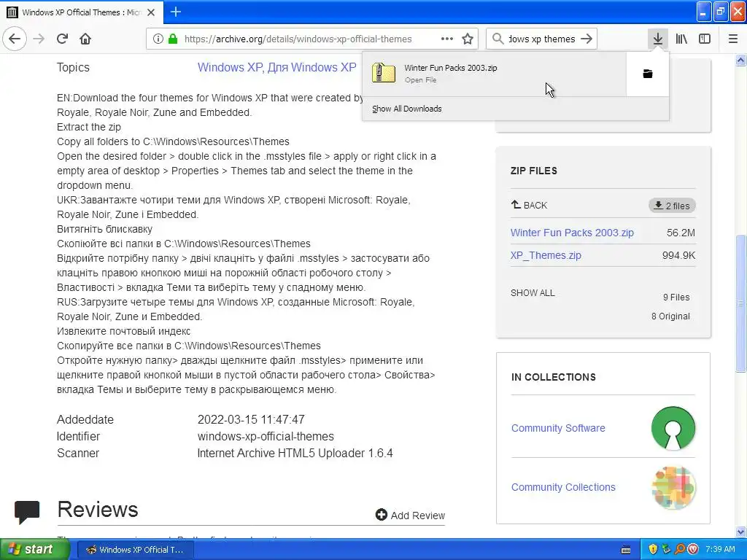747x560 pixels.
Task: Click the 7:39 AM taskbar clock
Action: pyautogui.click(x=720, y=550)
